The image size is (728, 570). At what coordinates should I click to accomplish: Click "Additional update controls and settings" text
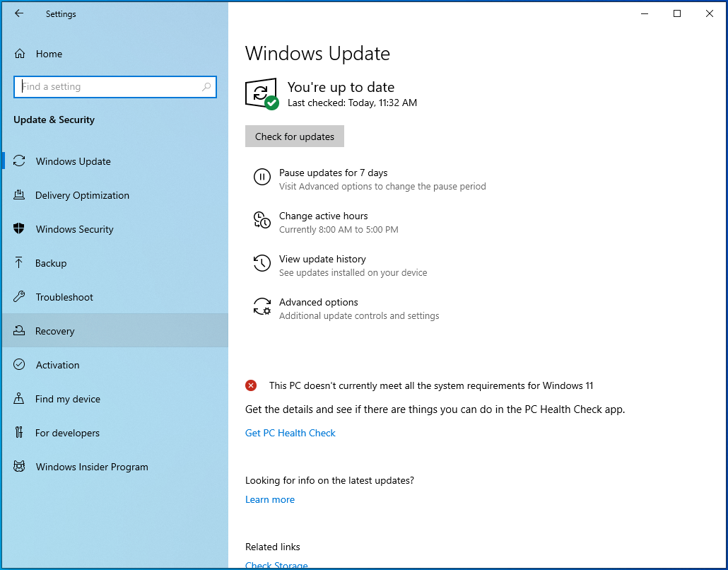(x=359, y=316)
